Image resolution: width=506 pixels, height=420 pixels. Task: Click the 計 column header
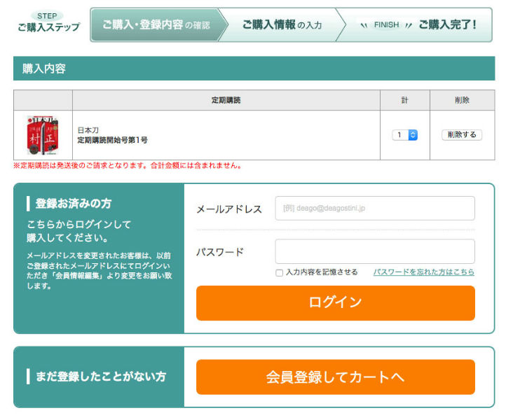pos(404,101)
